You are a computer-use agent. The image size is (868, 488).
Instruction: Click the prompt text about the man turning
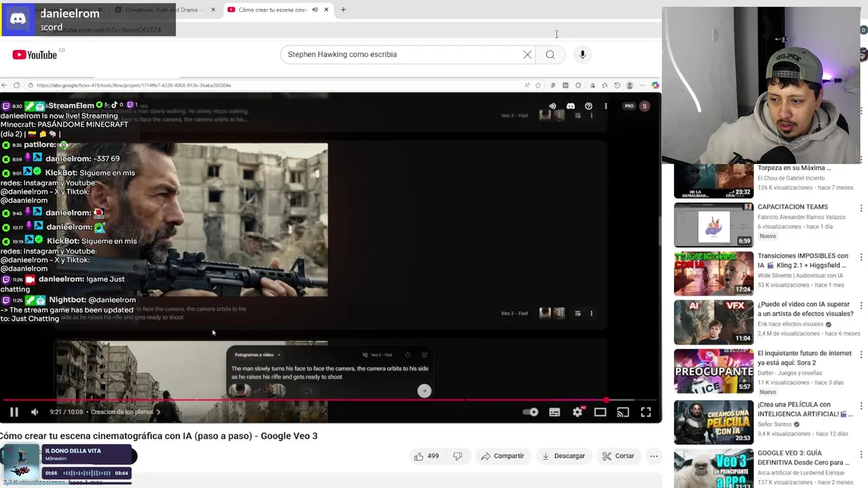click(330, 373)
